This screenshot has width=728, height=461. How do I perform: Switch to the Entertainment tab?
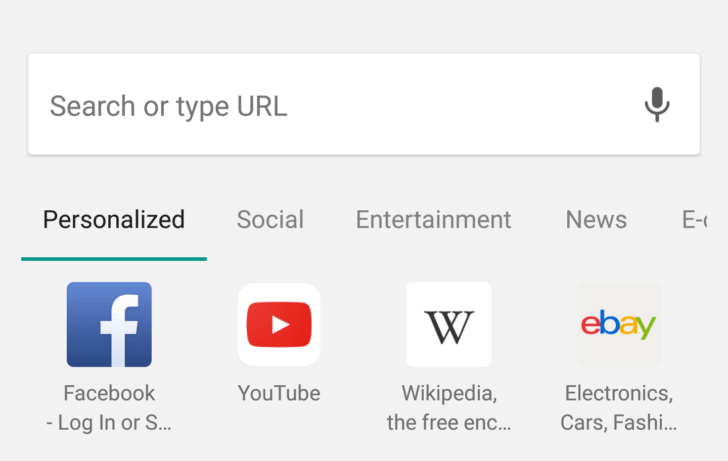click(433, 220)
